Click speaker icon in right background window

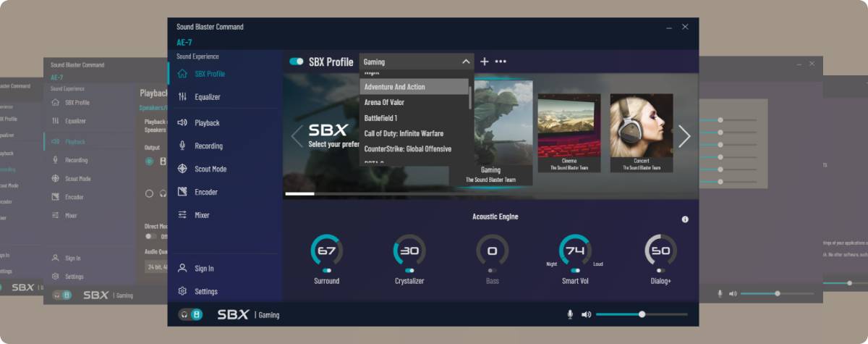733,293
